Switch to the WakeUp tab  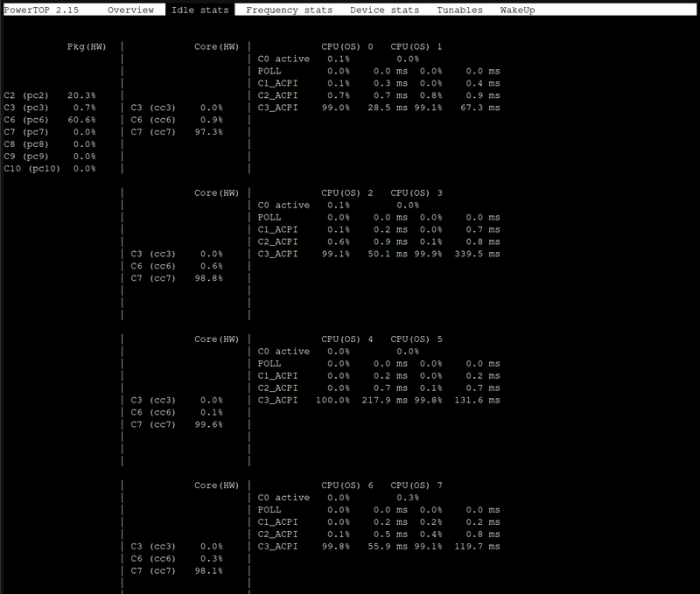coord(517,10)
